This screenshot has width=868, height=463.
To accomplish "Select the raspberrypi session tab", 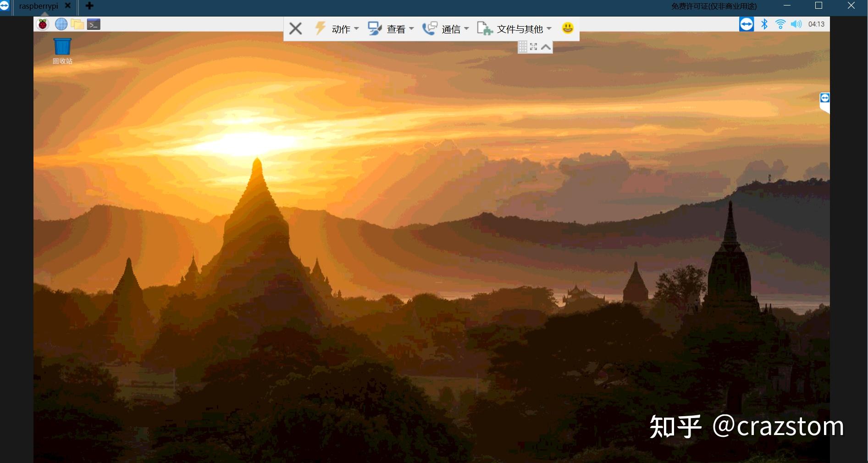I will pos(39,6).
